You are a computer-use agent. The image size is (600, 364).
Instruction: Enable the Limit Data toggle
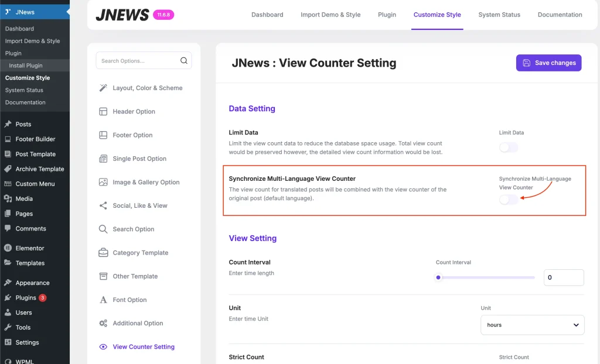pyautogui.click(x=508, y=147)
